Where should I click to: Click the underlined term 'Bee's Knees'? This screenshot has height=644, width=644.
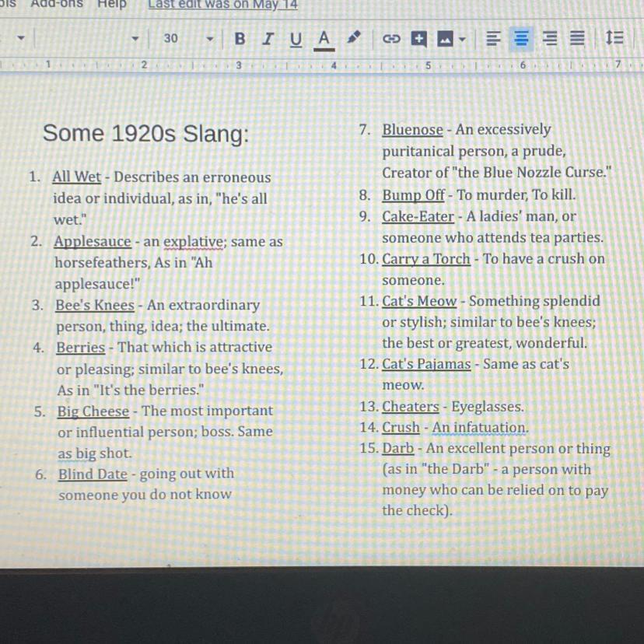coord(95,305)
